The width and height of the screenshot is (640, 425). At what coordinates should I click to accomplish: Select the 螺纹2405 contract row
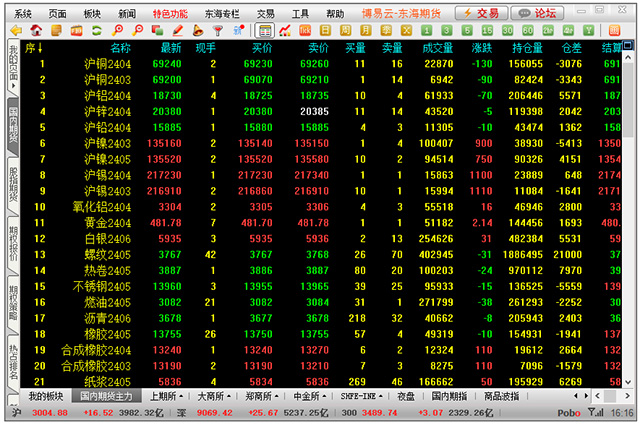(321, 255)
